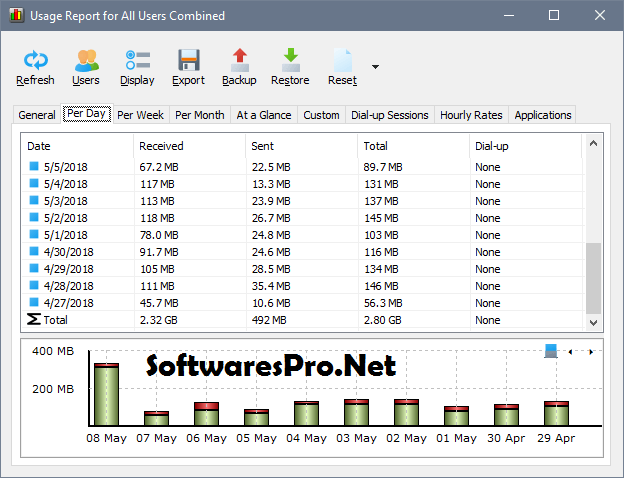Click the 29 Apr chart bar

[556, 414]
